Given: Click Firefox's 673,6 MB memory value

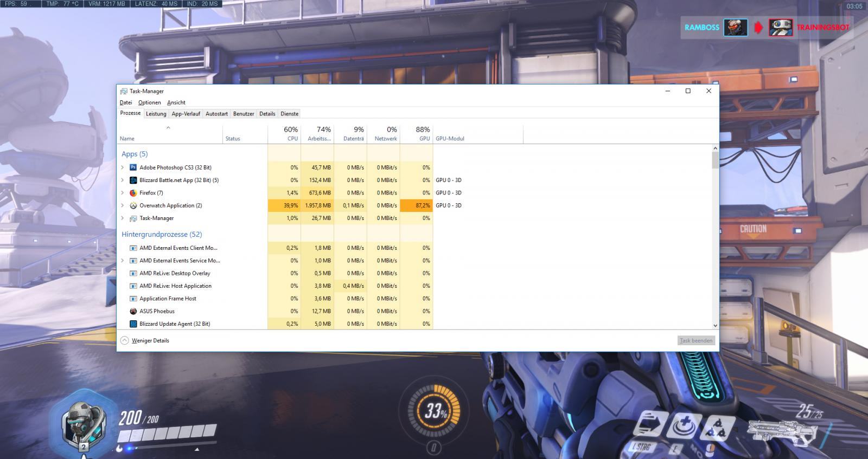Looking at the screenshot, I should pos(317,193).
